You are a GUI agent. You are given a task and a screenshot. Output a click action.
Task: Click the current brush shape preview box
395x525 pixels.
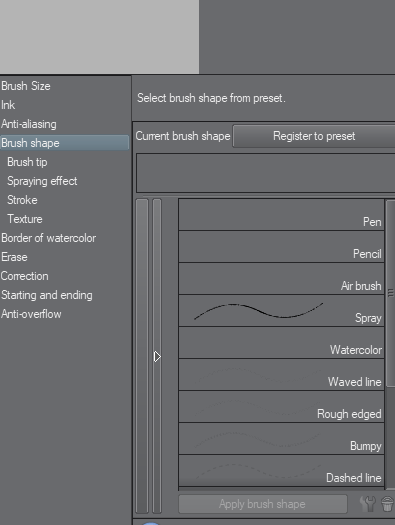pos(265,173)
